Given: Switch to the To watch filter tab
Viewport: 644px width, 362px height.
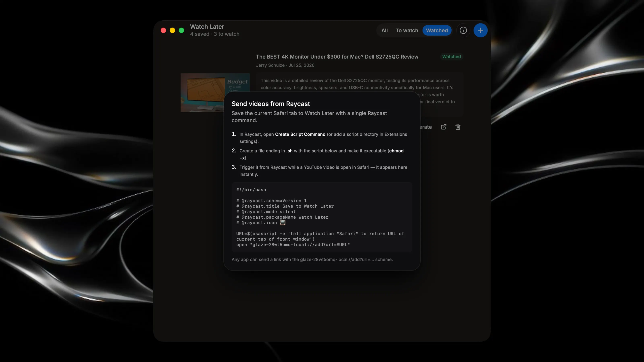Looking at the screenshot, I should tap(407, 31).
